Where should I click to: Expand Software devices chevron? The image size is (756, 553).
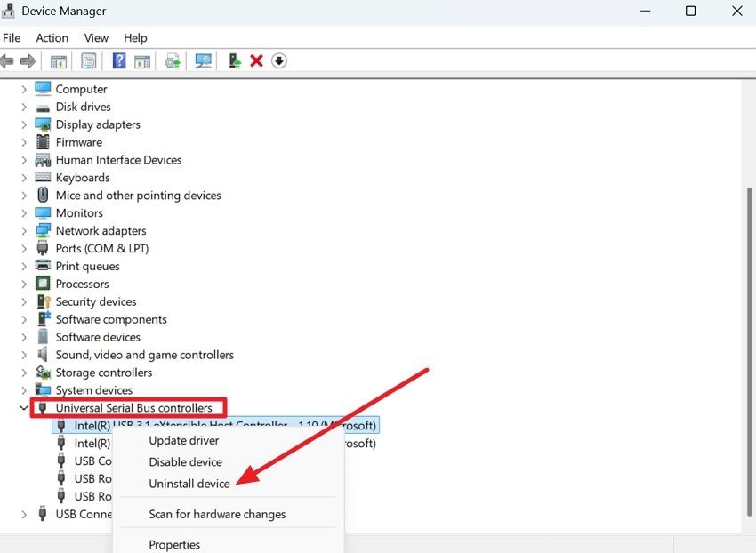(24, 337)
